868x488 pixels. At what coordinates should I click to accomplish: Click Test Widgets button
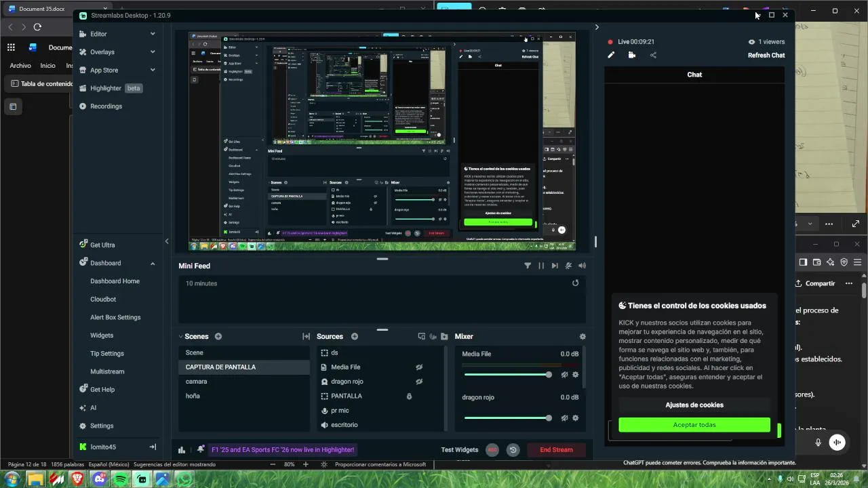[460, 449]
